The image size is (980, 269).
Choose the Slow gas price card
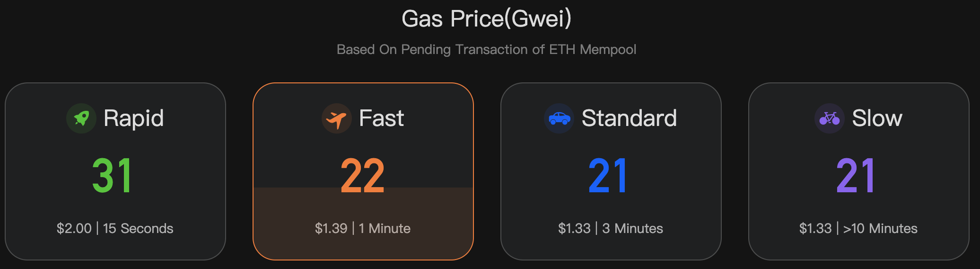(859, 171)
